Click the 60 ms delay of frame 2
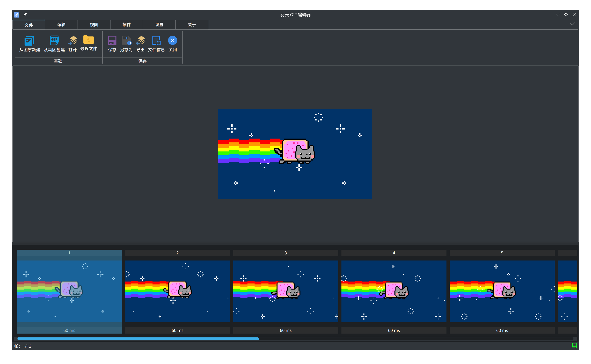Image resolution: width=591 pixels, height=364 pixels. click(x=177, y=330)
